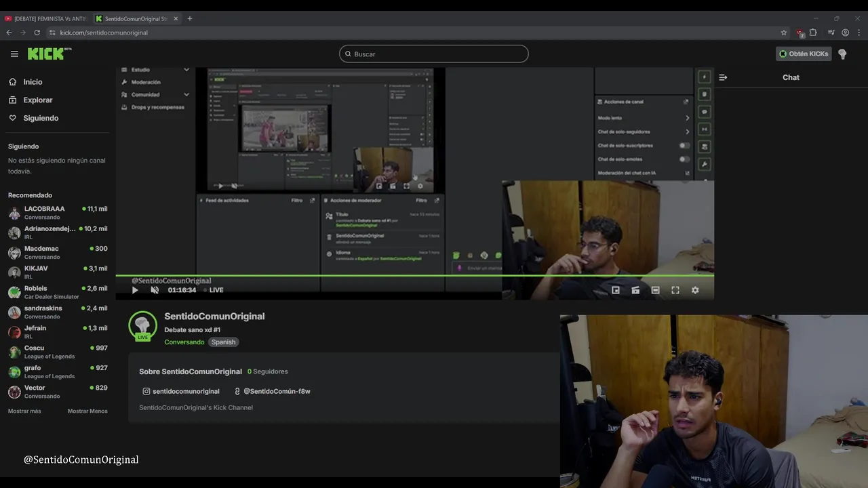Open the Chrome three-dot menu
Screen dimensions: 868x488
pos(859,33)
